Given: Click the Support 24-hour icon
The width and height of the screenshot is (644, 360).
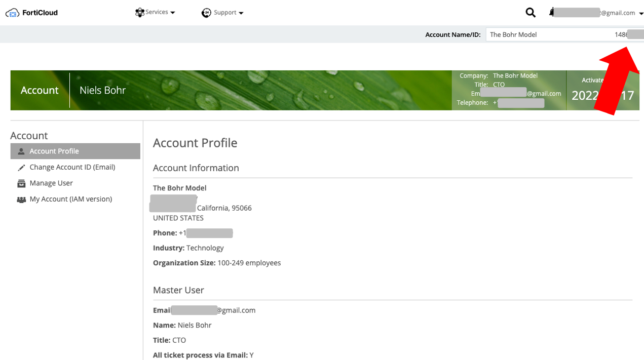Looking at the screenshot, I should point(206,12).
